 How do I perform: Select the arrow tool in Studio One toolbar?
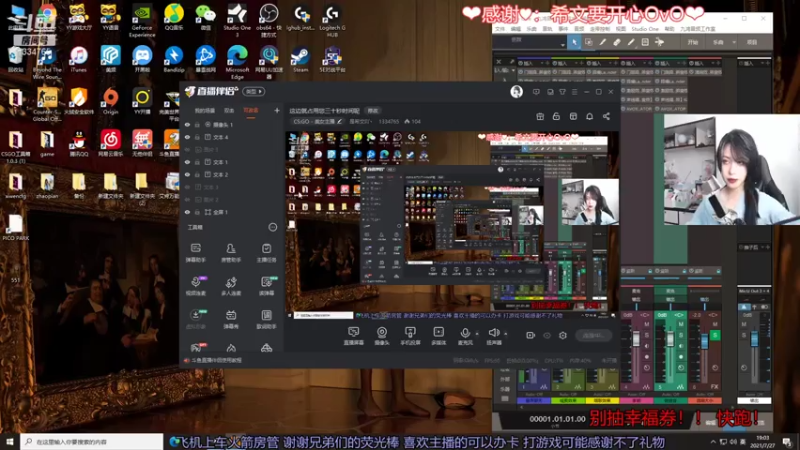click(x=574, y=42)
